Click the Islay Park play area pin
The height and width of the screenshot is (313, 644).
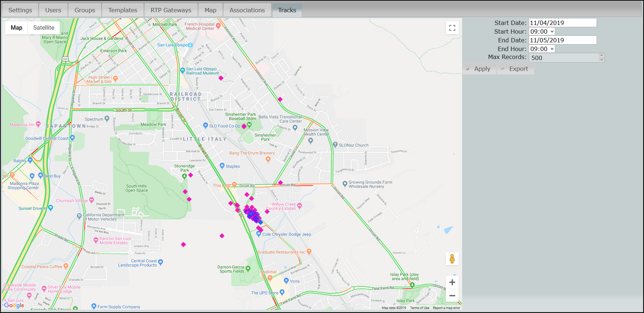click(x=412, y=285)
